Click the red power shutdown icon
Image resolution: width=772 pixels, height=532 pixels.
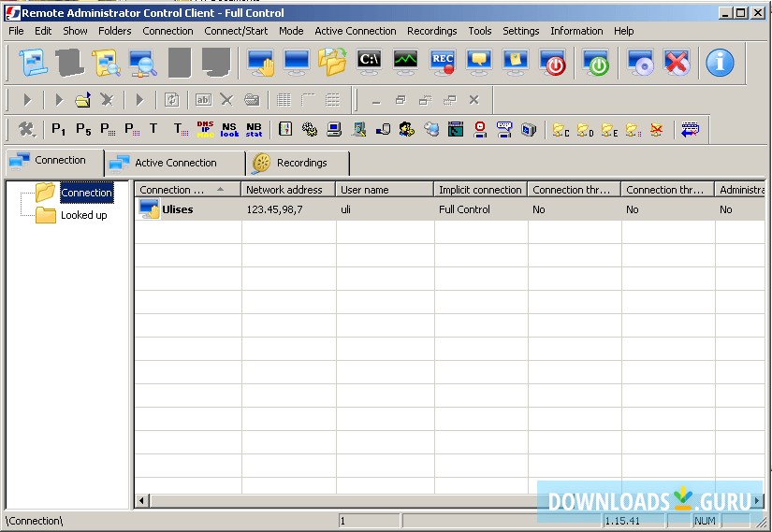(552, 63)
